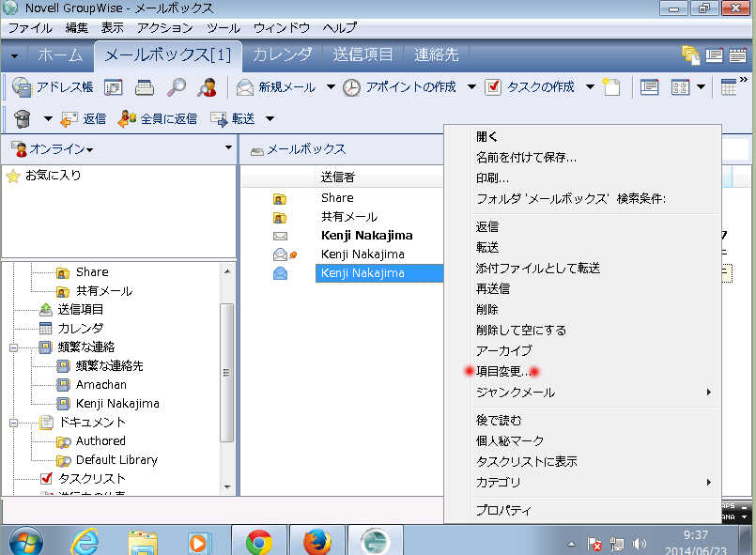Reply with the 返信 toolbar button

coord(83,118)
